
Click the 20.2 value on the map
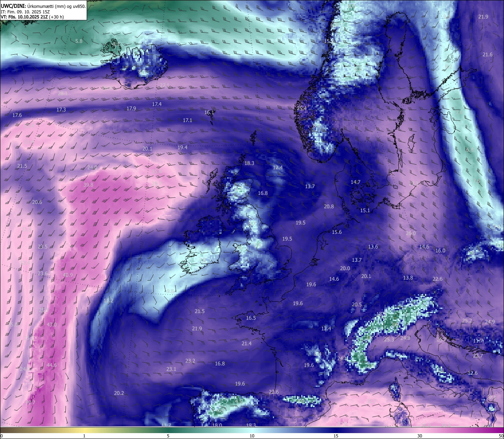point(119,393)
